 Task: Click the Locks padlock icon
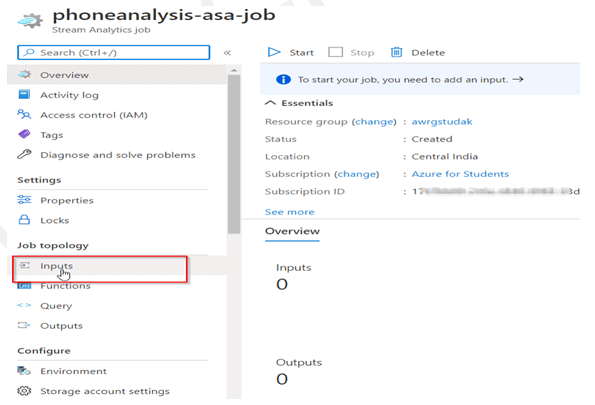pyautogui.click(x=24, y=220)
